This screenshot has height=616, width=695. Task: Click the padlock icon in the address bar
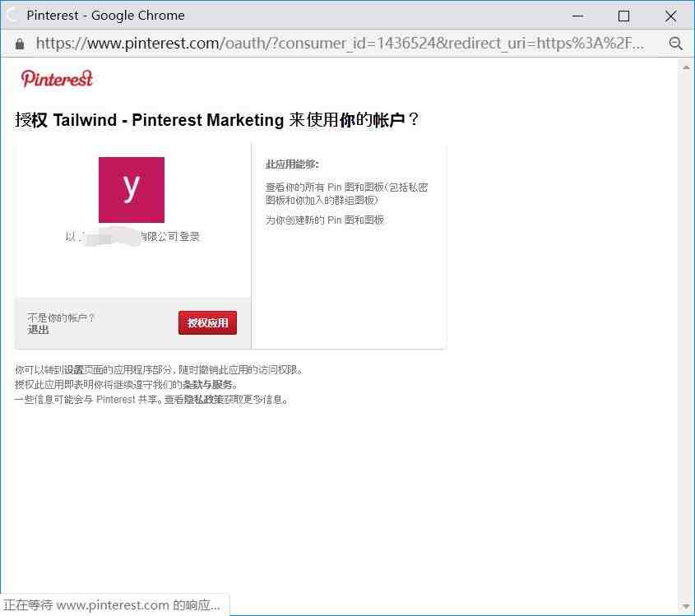(x=20, y=44)
